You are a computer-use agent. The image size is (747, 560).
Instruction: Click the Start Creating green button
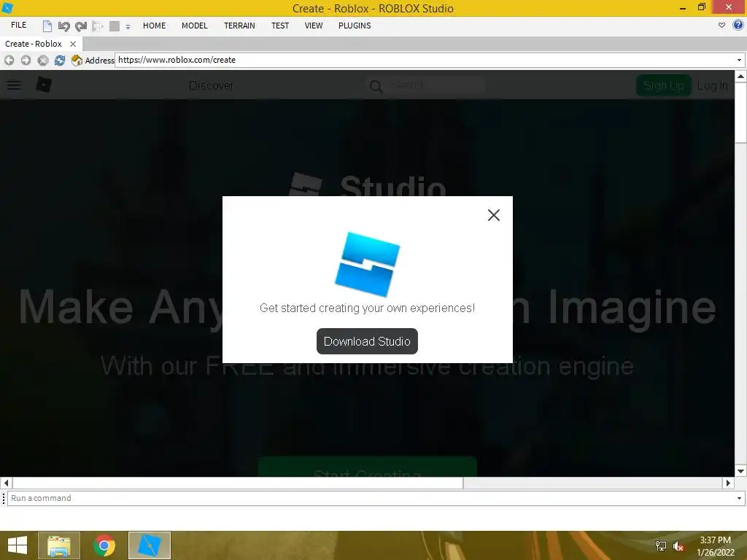368,467
